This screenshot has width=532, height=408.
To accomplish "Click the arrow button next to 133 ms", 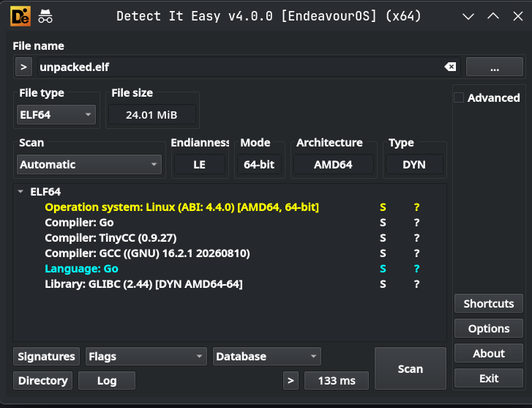I will (291, 380).
